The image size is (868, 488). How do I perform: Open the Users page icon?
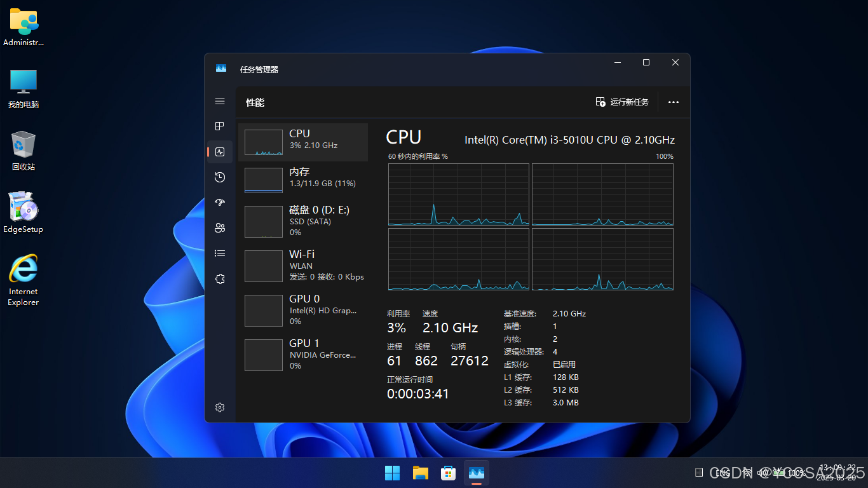(x=220, y=228)
